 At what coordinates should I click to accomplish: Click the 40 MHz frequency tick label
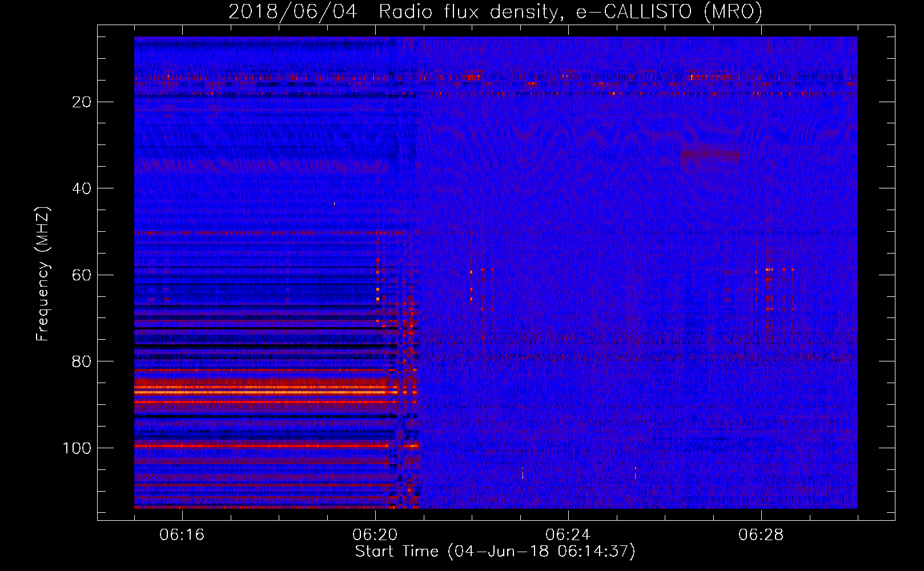point(82,188)
